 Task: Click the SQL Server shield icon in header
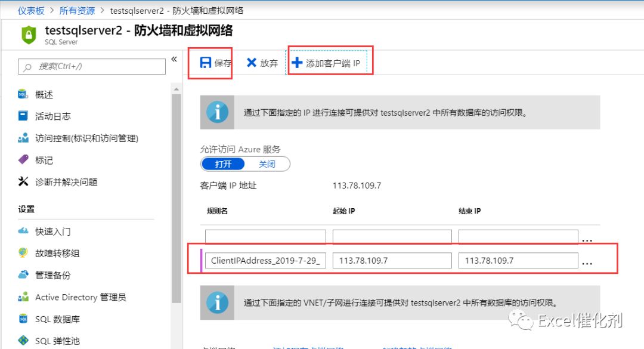tap(29, 35)
